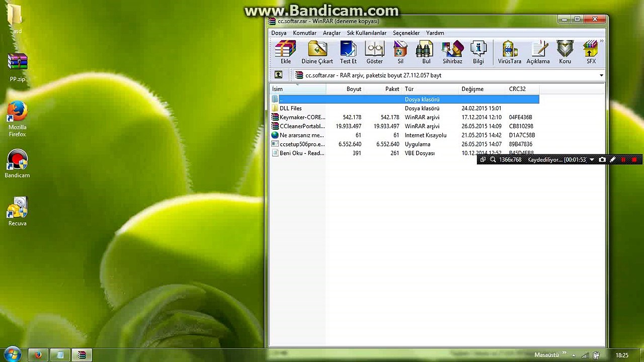The width and height of the screenshot is (644, 362).
Task: Show hidden system tray icons
Action: tap(574, 355)
